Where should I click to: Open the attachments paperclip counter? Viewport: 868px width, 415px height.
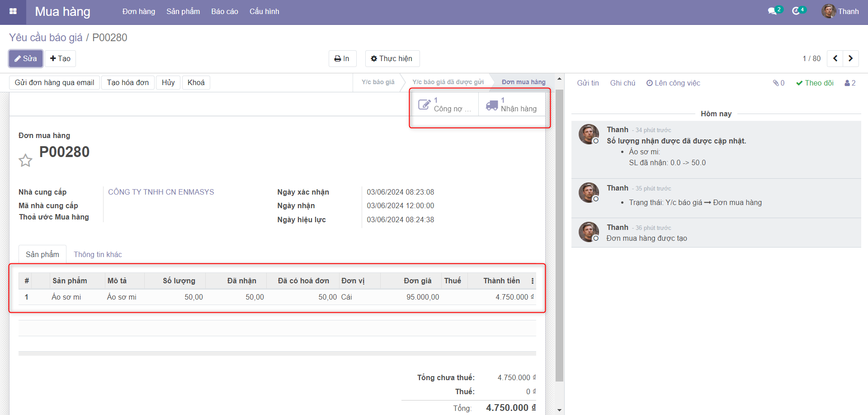[778, 83]
